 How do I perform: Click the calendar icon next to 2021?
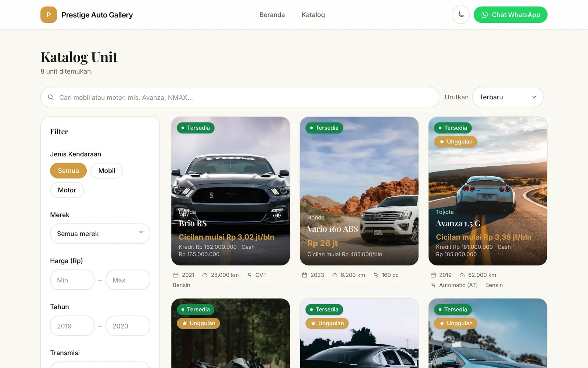click(176, 275)
